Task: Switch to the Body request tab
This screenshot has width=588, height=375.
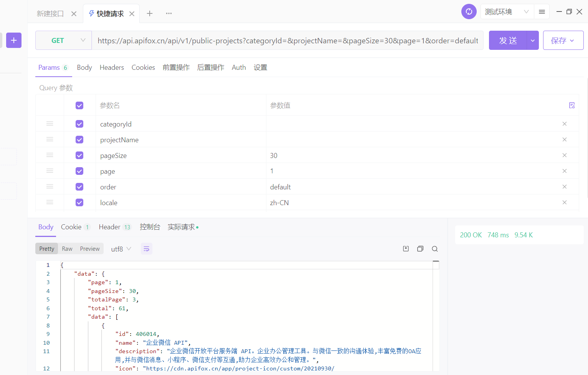Action: 84,67
